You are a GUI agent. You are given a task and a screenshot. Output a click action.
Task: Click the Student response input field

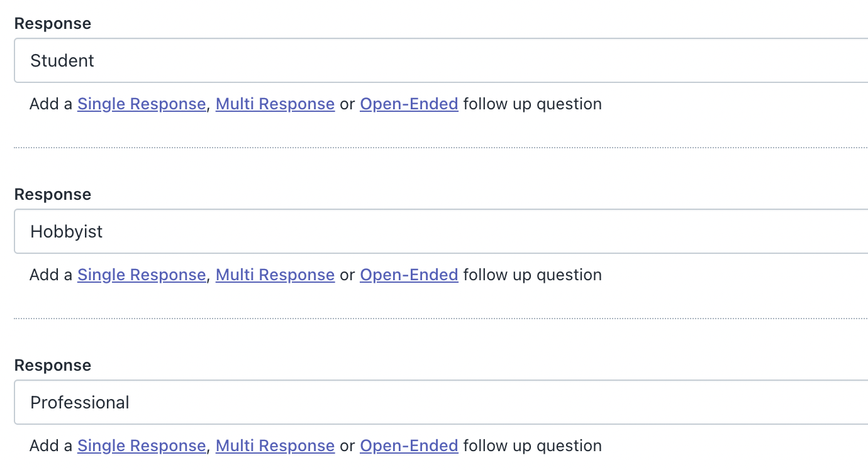(440, 60)
